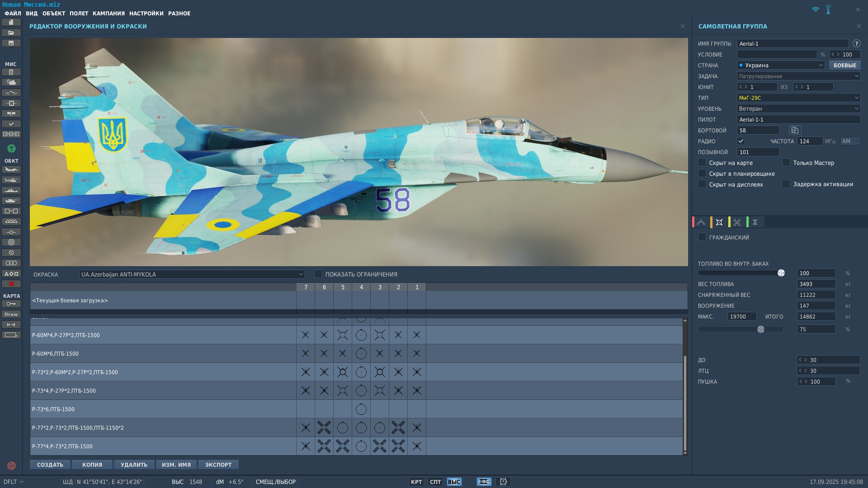Select the helicopter group placement tool
The image size is (868, 488).
pyautogui.click(x=11, y=180)
